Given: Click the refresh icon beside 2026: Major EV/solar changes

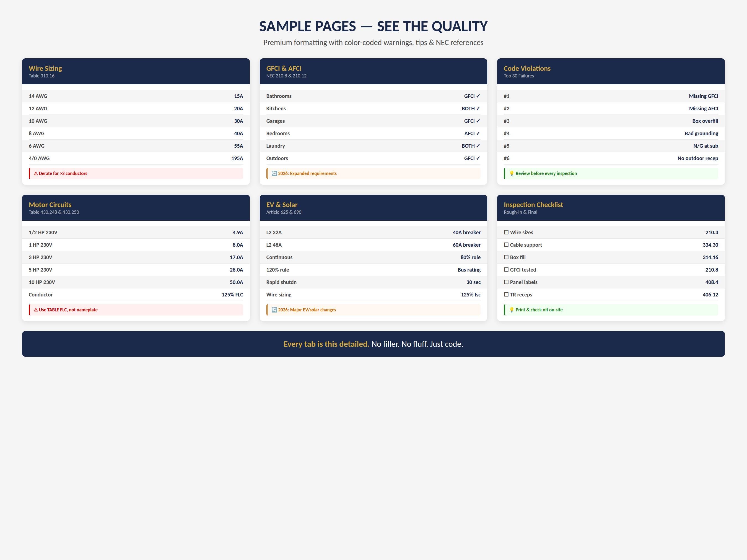Looking at the screenshot, I should click(274, 310).
